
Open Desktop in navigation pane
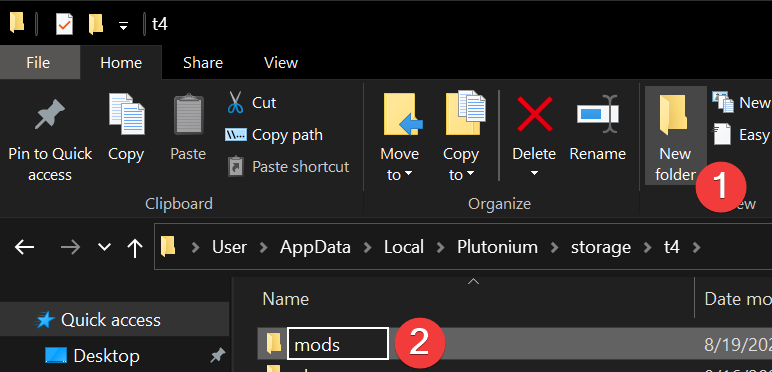coord(106,355)
